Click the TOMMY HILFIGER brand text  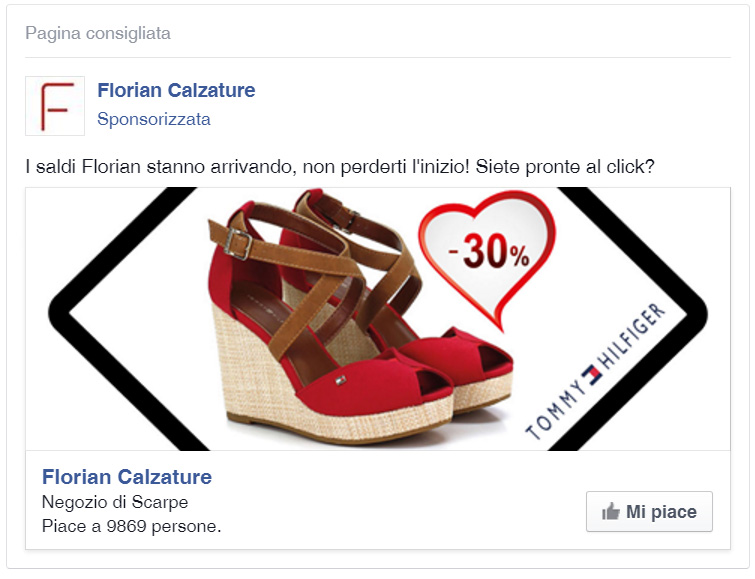point(595,371)
